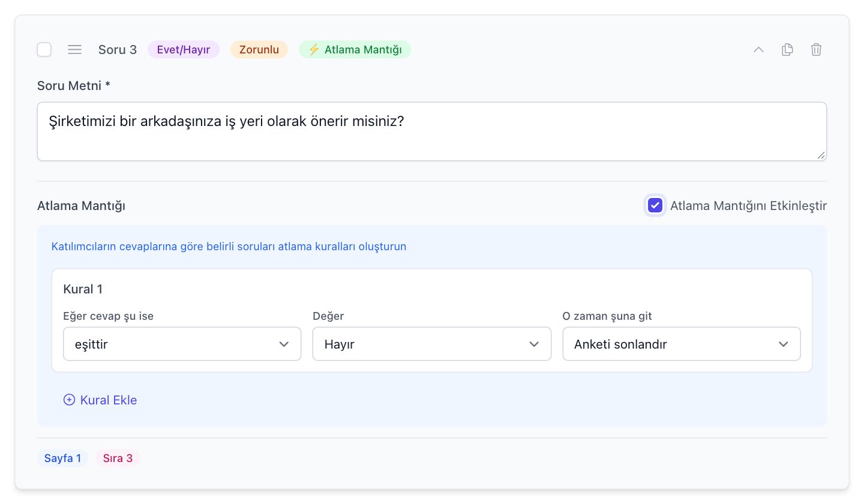Click the blue skip-rule description text

pos(229,247)
